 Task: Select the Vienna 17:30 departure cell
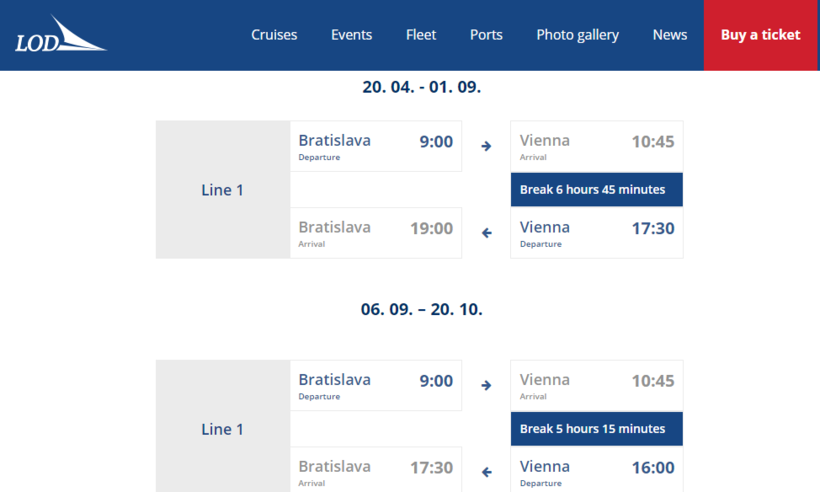point(597,233)
